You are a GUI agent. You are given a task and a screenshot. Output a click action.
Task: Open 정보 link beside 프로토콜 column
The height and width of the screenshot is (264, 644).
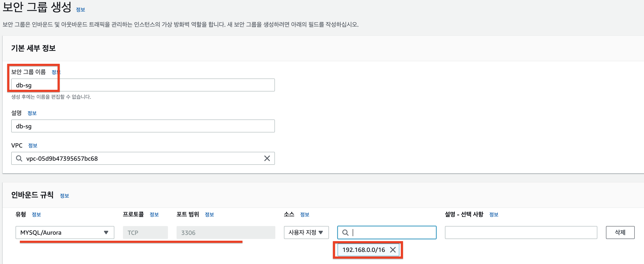tap(154, 214)
